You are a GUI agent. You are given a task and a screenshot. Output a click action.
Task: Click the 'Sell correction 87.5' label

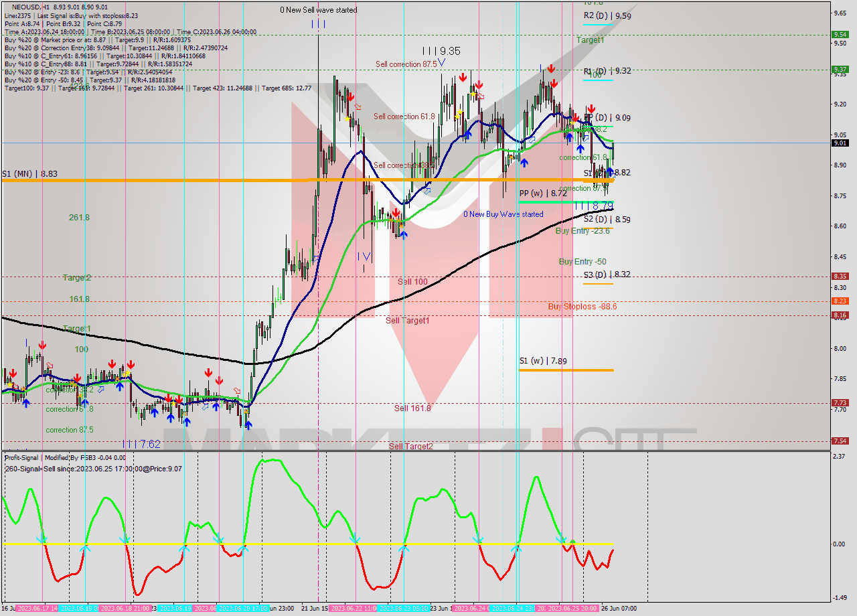(406, 64)
